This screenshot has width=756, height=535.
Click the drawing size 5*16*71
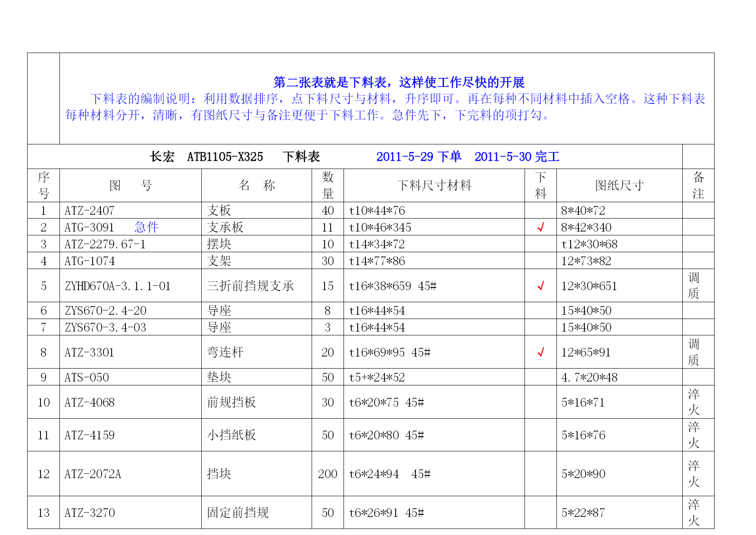tap(583, 403)
